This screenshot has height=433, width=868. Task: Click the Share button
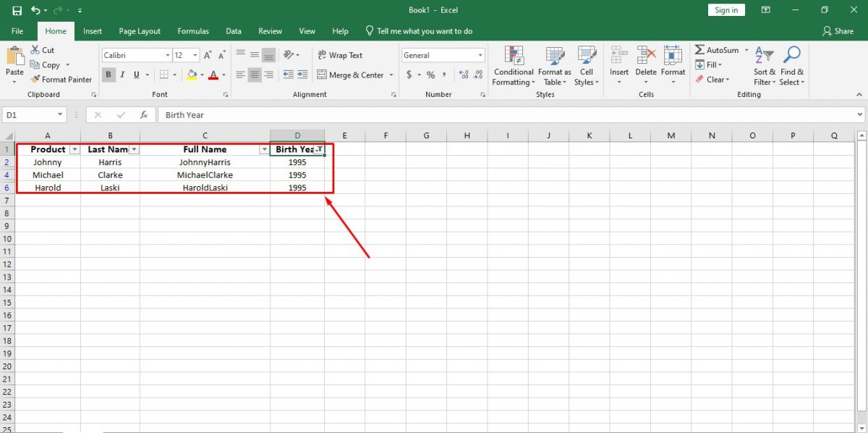point(838,30)
